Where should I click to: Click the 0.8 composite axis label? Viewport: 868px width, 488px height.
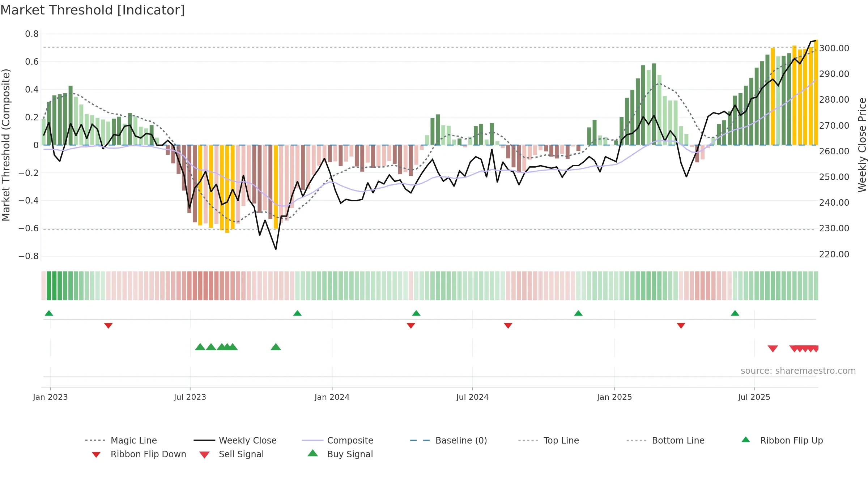tap(32, 34)
